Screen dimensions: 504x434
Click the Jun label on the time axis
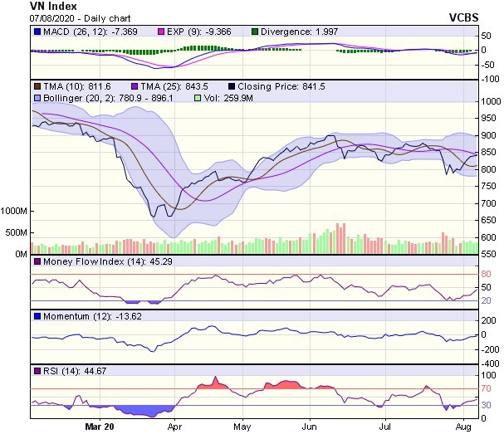pyautogui.click(x=311, y=427)
